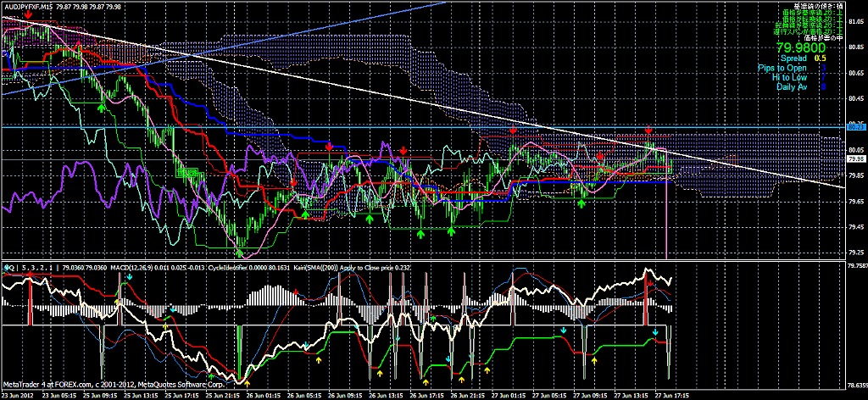The image size is (868, 400).
Task: Click the green up arrow at the chart's lowest price
Action: pos(240,253)
